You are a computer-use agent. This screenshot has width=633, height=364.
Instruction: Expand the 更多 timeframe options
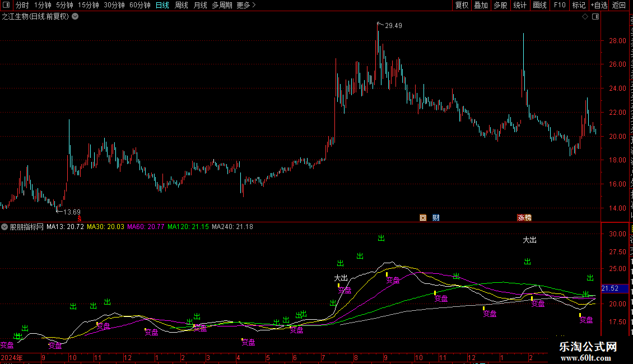click(x=246, y=5)
